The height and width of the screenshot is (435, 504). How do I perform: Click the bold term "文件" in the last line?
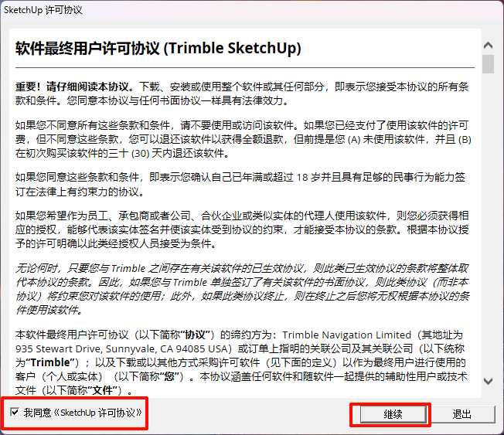click(x=102, y=390)
